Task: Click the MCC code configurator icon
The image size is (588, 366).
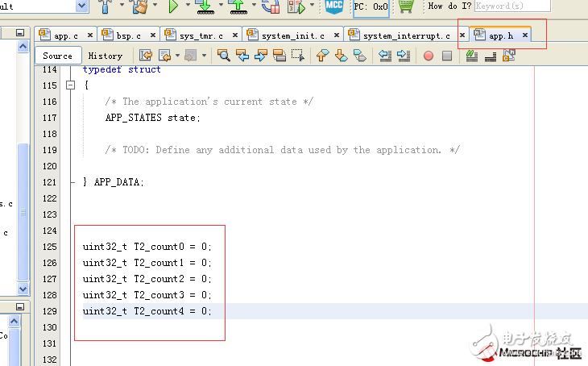Action: [x=333, y=7]
